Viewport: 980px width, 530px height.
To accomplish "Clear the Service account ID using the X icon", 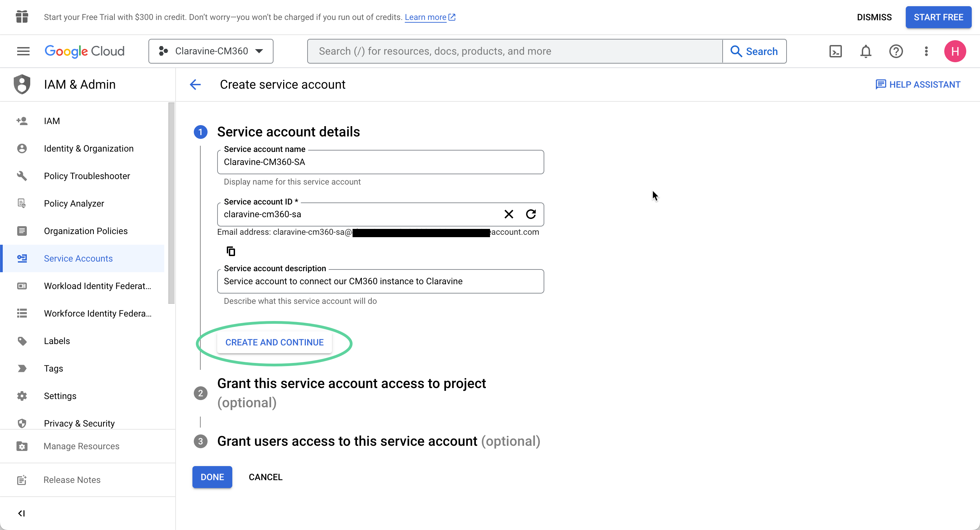I will [x=509, y=214].
